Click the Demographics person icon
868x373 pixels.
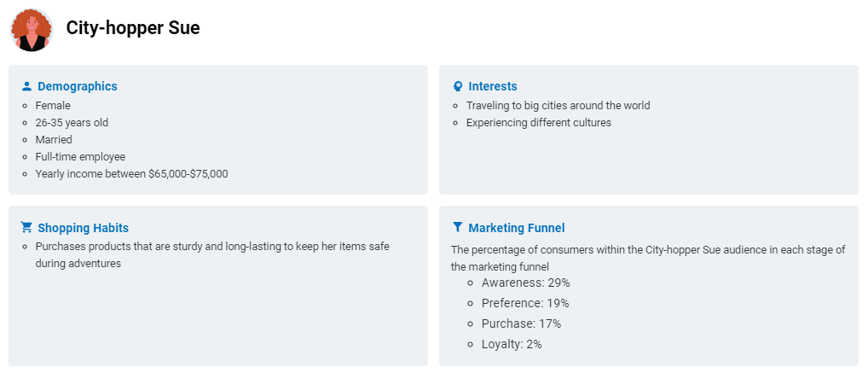(x=26, y=86)
